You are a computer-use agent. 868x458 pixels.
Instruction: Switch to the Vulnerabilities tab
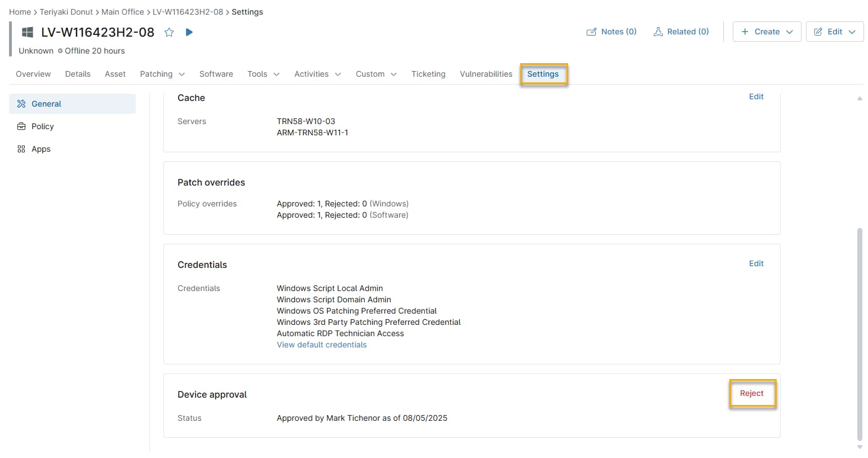point(486,74)
